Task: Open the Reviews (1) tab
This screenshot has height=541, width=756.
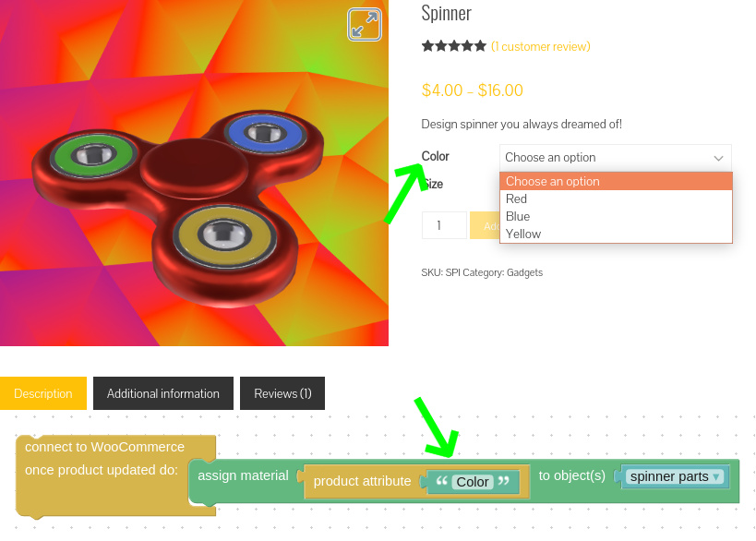Action: point(282,393)
